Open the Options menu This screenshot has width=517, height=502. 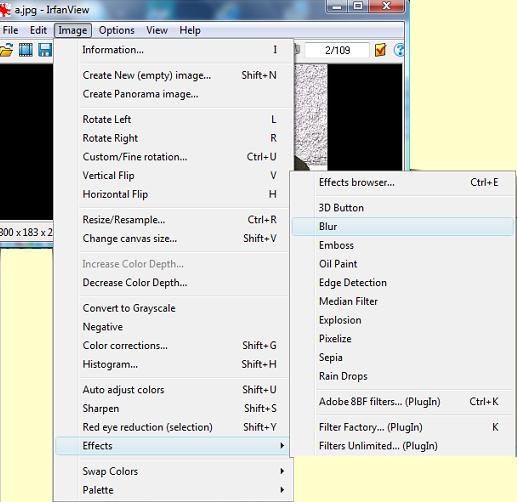tap(117, 30)
